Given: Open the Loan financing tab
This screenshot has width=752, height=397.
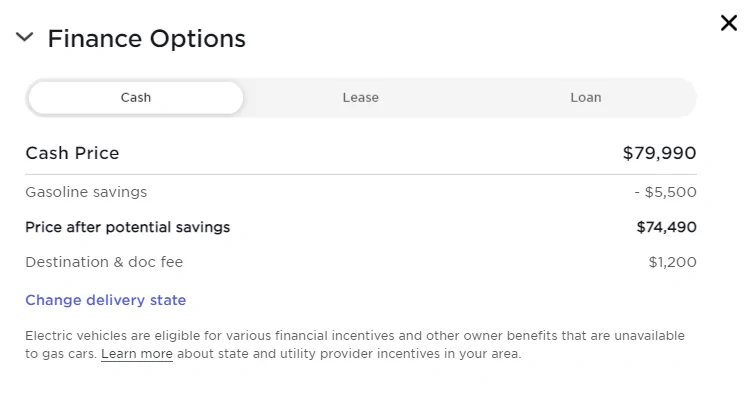Looking at the screenshot, I should pyautogui.click(x=586, y=97).
